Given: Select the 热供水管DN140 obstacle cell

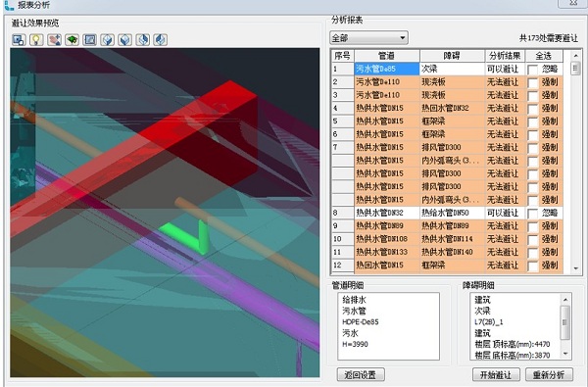Looking at the screenshot, I should 452,252.
